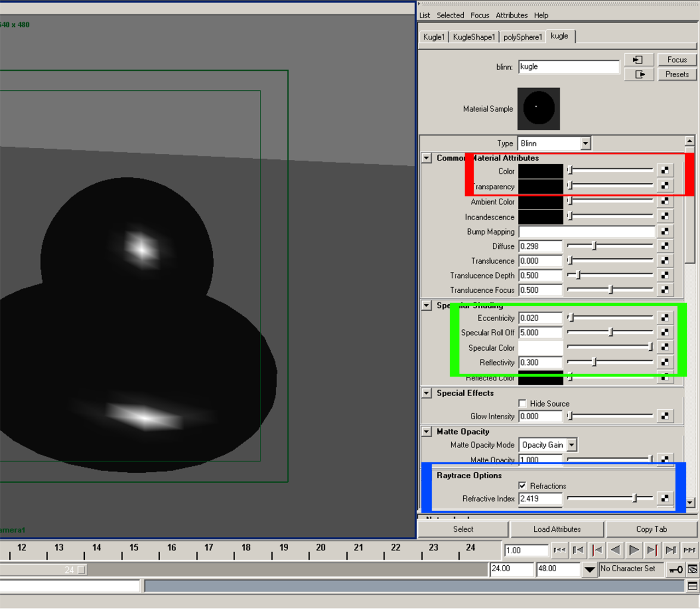Collapse the Matte Opacity section

(427, 431)
